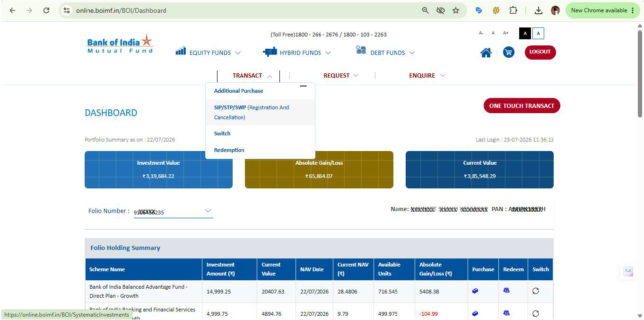Click New Chrome available button

(x=603, y=10)
